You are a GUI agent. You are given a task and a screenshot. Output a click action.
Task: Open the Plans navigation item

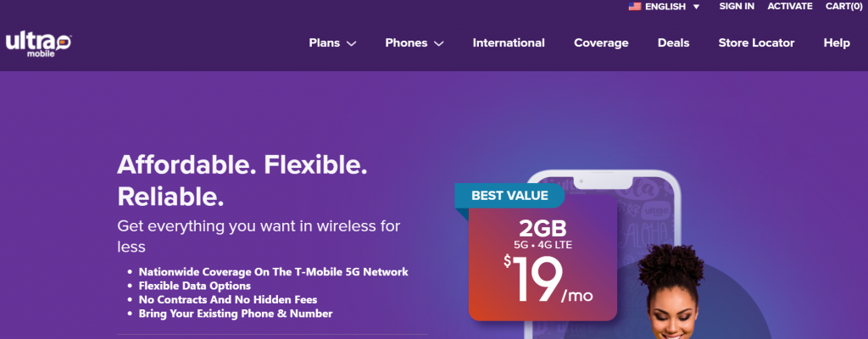point(325,42)
